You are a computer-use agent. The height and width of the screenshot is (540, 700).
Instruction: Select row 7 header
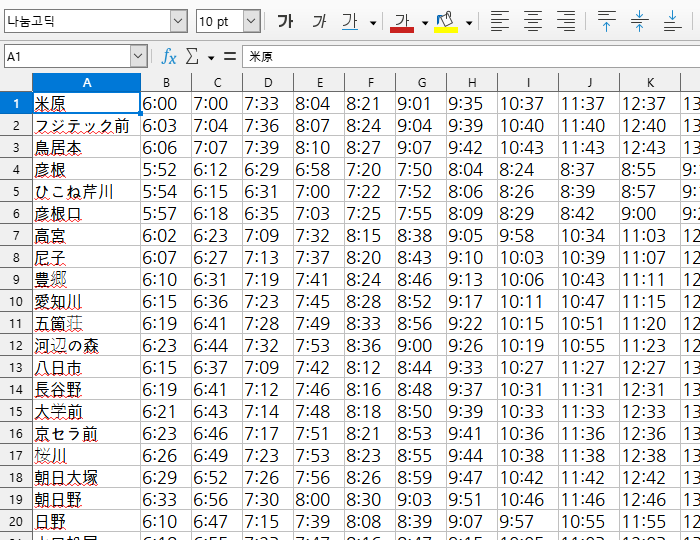tap(16, 235)
